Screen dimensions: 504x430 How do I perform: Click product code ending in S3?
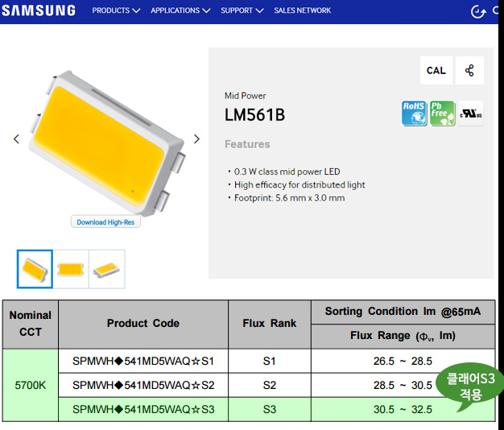pos(143,409)
